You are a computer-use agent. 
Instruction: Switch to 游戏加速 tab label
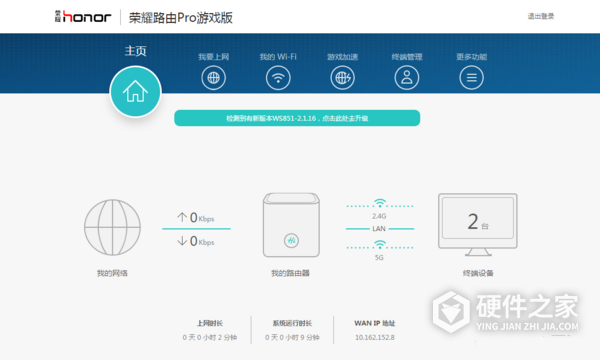point(342,57)
